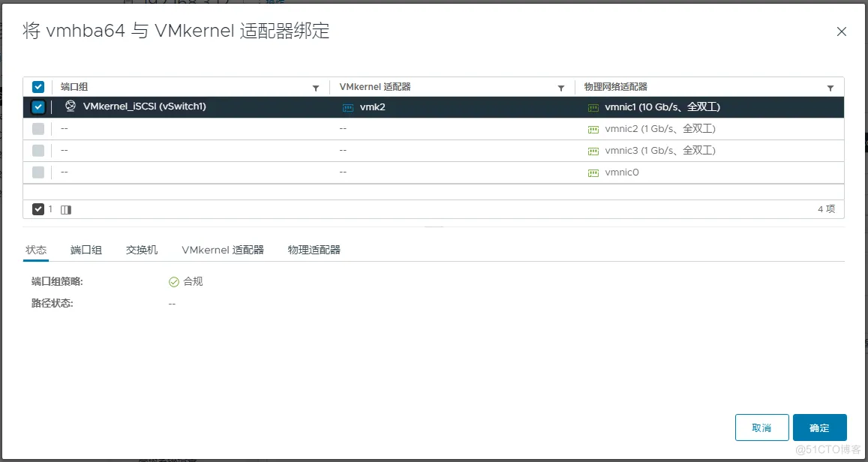This screenshot has width=868, height=462.
Task: Click the vmnic2 (1 Gb/s、全双工) cell
Action: tap(660, 129)
